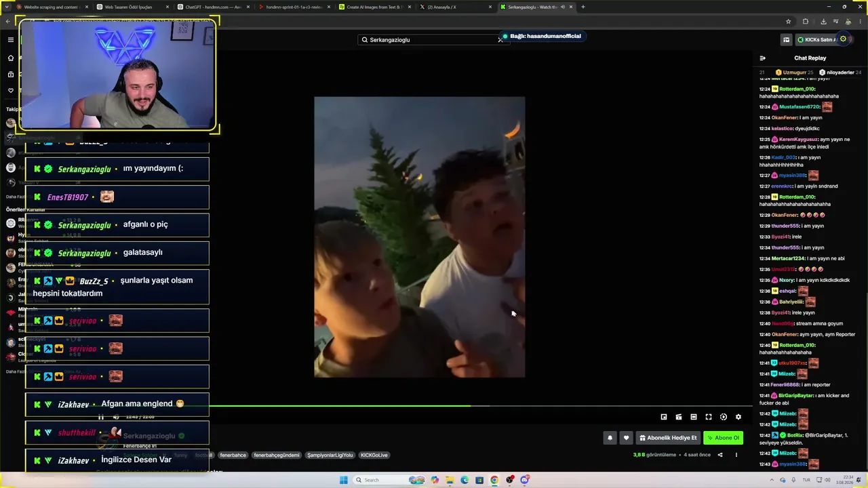
Task: Switch to the Anasayfa / X tab
Action: pyautogui.click(x=454, y=7)
